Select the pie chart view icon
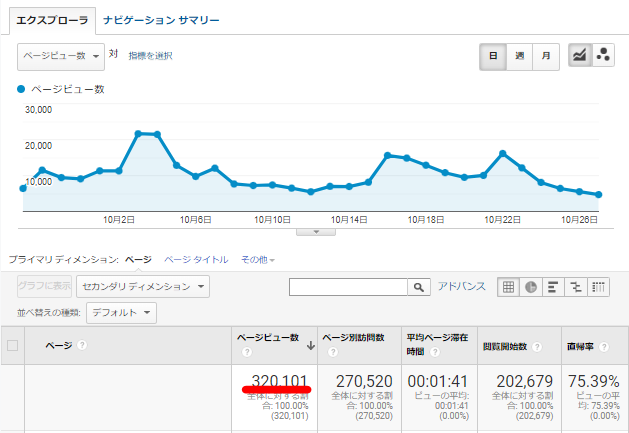This screenshot has height=433, width=629. tap(532, 287)
